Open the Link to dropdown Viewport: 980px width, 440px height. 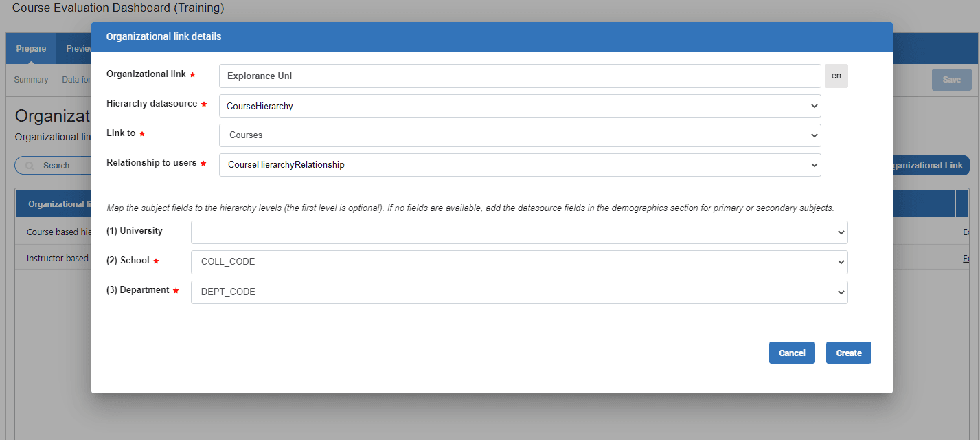pyautogui.click(x=520, y=135)
